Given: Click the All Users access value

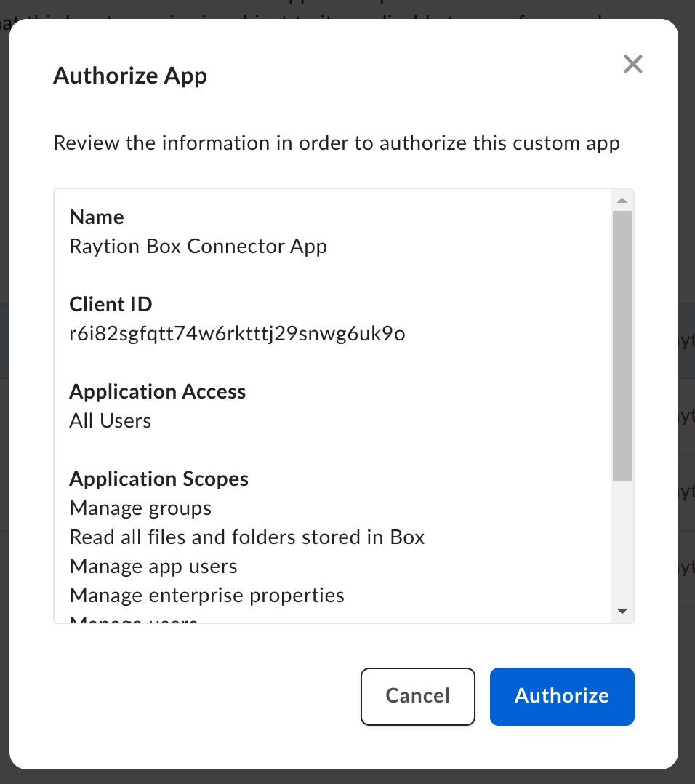Looking at the screenshot, I should pyautogui.click(x=110, y=420).
